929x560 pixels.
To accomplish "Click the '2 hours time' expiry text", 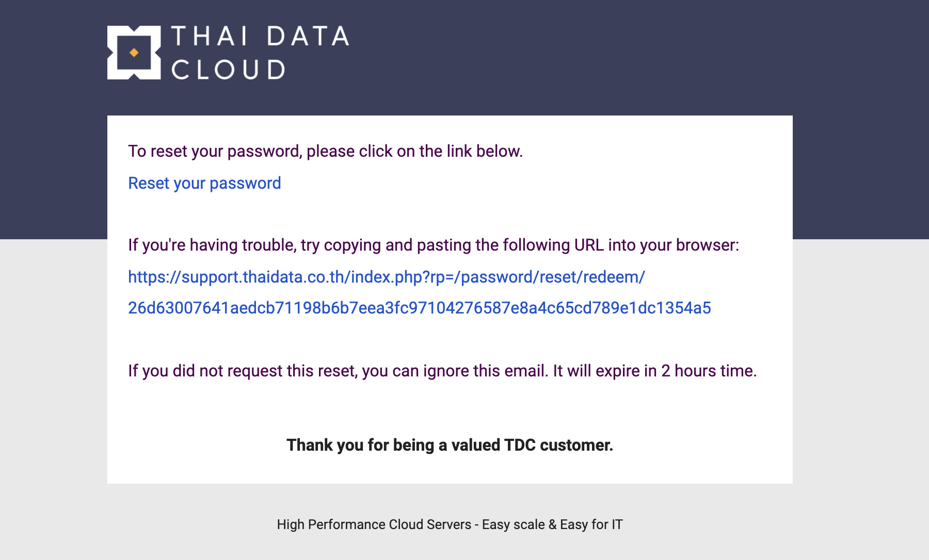I will coord(709,371).
